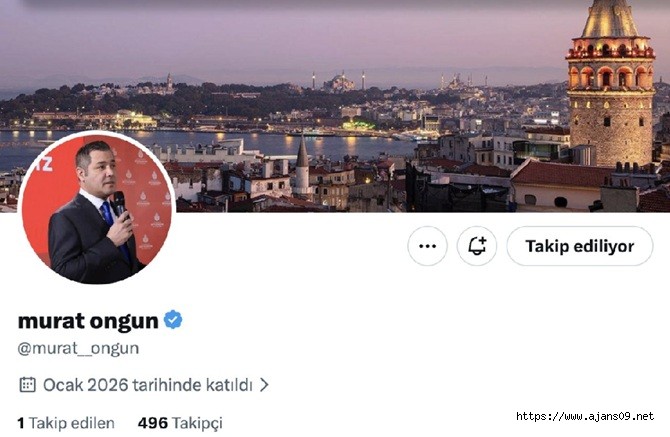
Task: Click the blue verified checkmark badge
Action: click(x=173, y=320)
